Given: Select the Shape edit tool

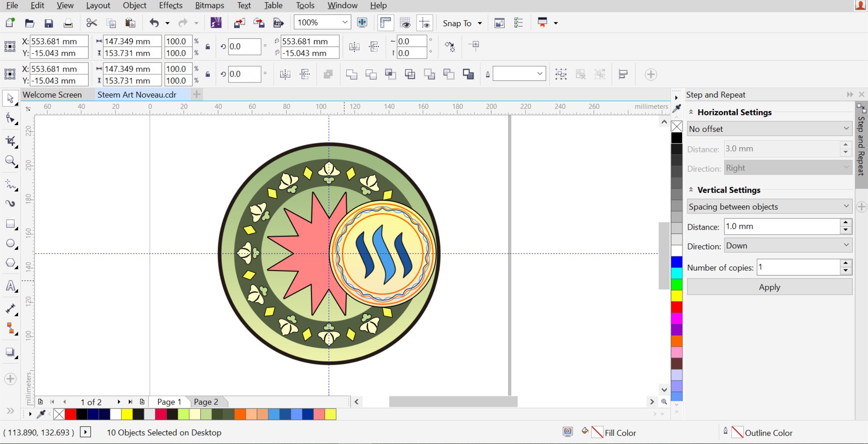Looking at the screenshot, I should point(10,119).
